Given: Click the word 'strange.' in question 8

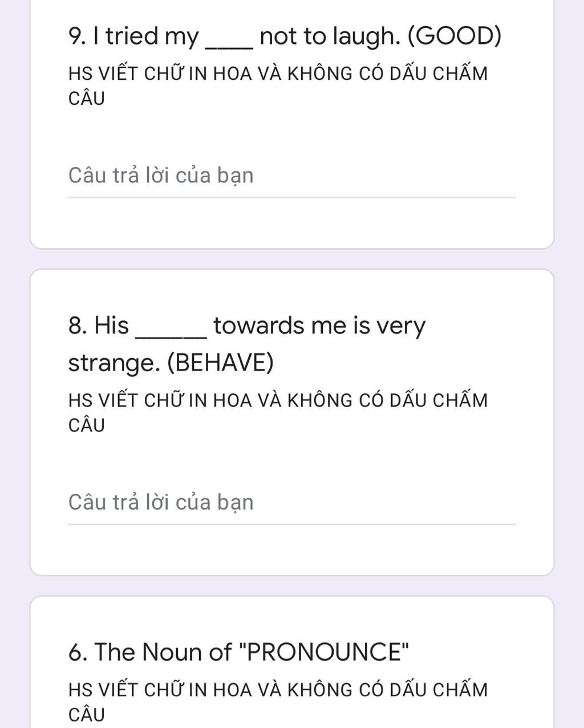Looking at the screenshot, I should (x=114, y=363).
